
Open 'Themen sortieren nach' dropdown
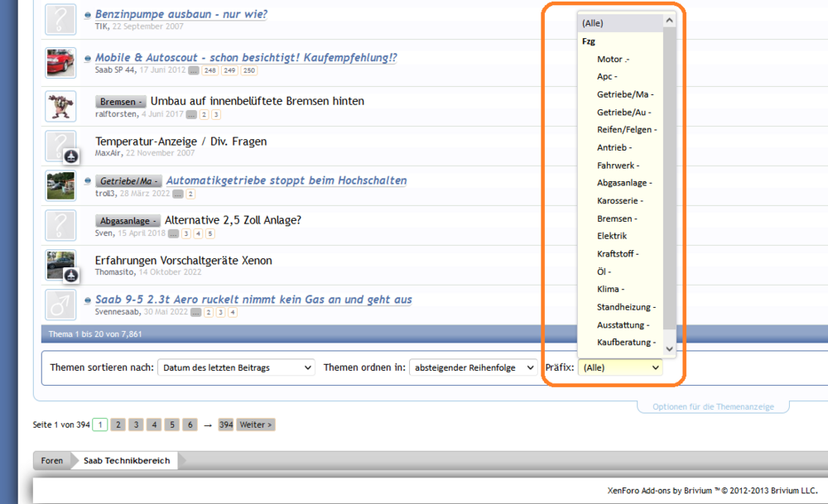tap(236, 367)
